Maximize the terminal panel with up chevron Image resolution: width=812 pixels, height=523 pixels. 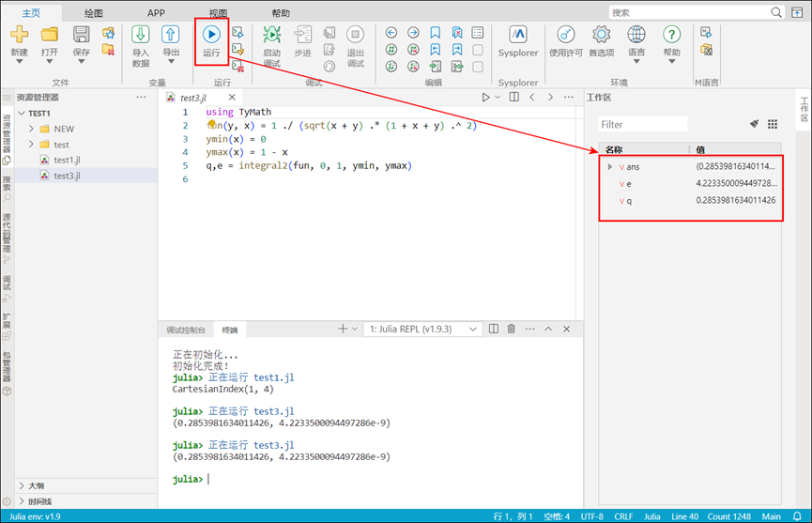point(548,329)
